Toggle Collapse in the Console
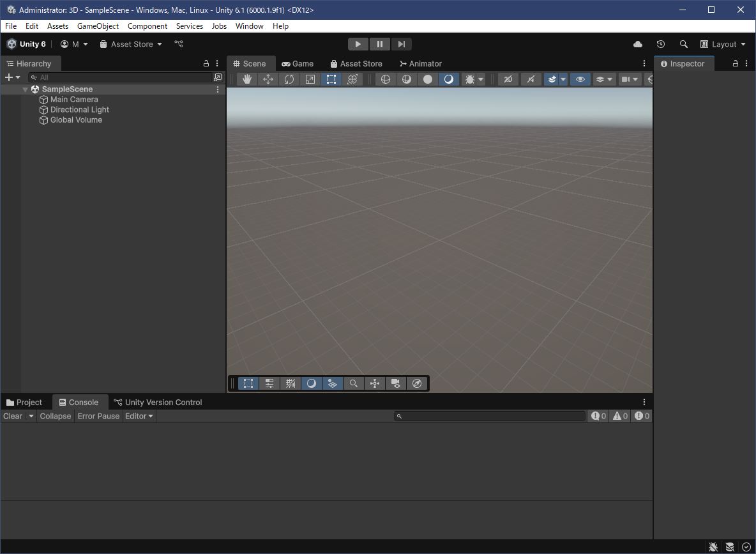The image size is (756, 554). (x=56, y=416)
